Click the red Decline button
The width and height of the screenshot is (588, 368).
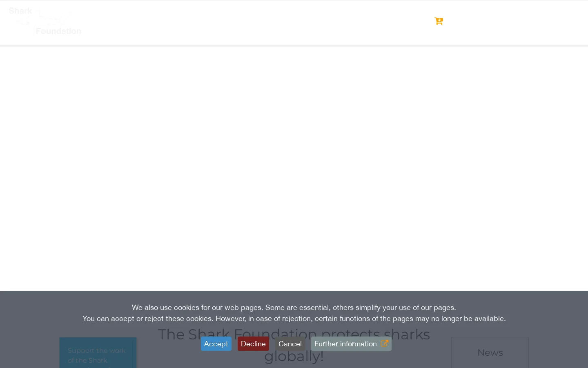(253, 344)
